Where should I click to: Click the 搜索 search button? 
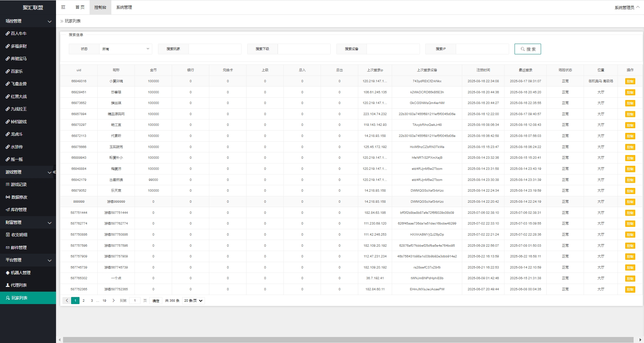tap(528, 49)
